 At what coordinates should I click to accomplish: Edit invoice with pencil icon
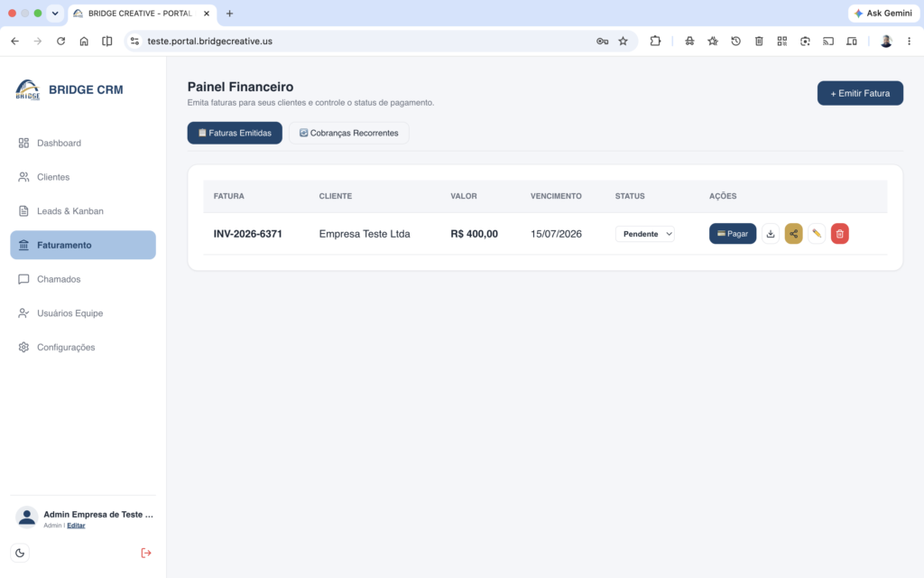(x=816, y=234)
